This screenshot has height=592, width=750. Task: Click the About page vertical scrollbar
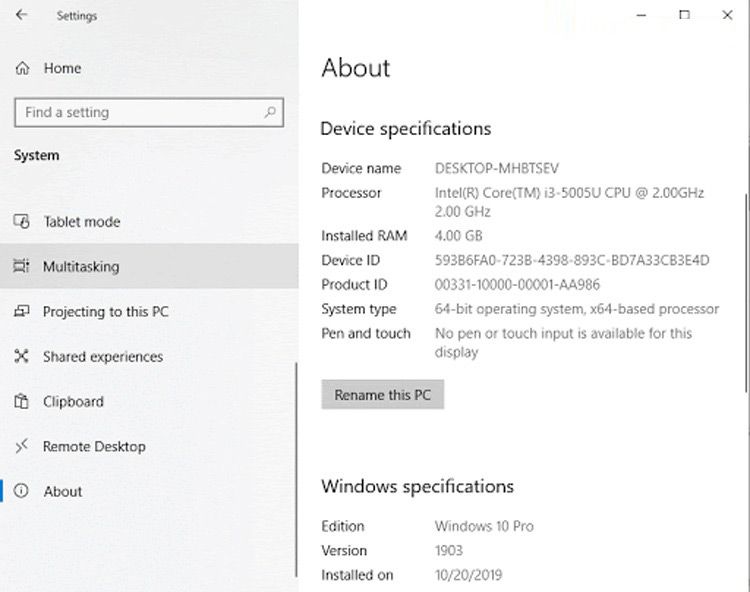(x=746, y=293)
